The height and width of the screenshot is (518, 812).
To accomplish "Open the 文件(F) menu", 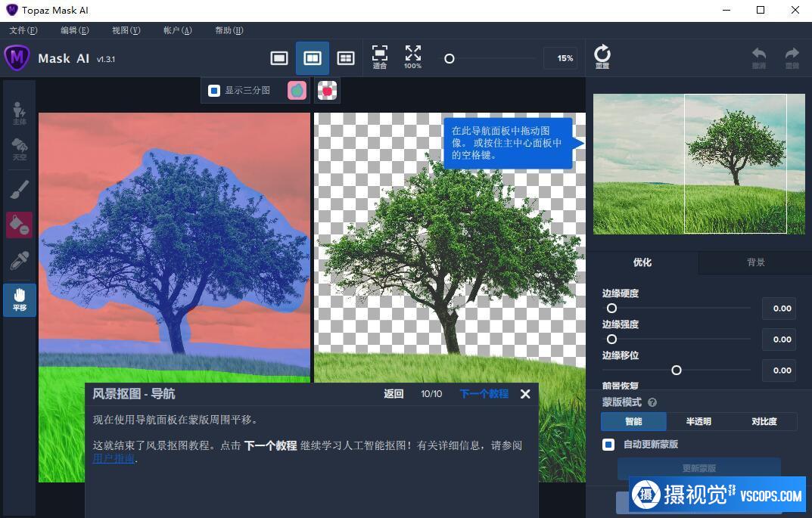I will click(23, 30).
